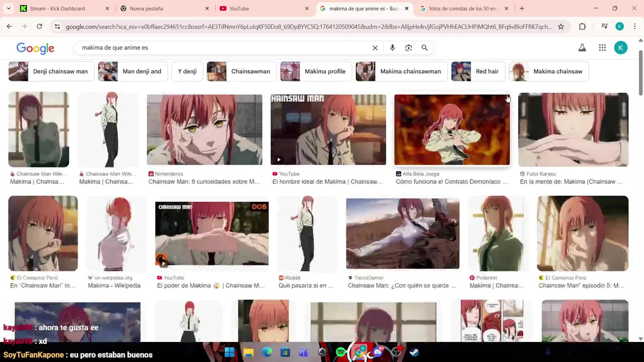This screenshot has width=644, height=362.
Task: Open Search Labs flask icon
Action: 582,48
